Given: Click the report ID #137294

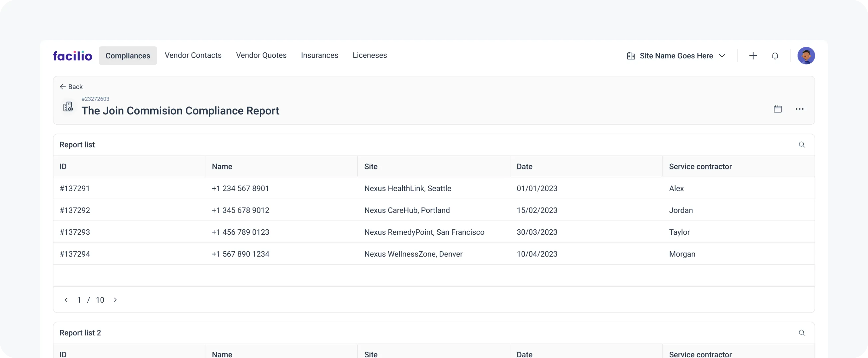Looking at the screenshot, I should [75, 254].
